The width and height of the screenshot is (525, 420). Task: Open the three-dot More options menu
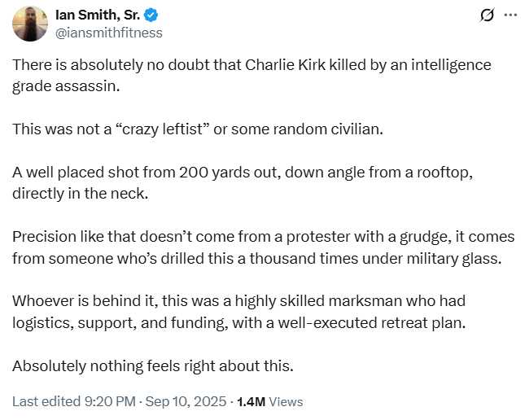point(510,15)
